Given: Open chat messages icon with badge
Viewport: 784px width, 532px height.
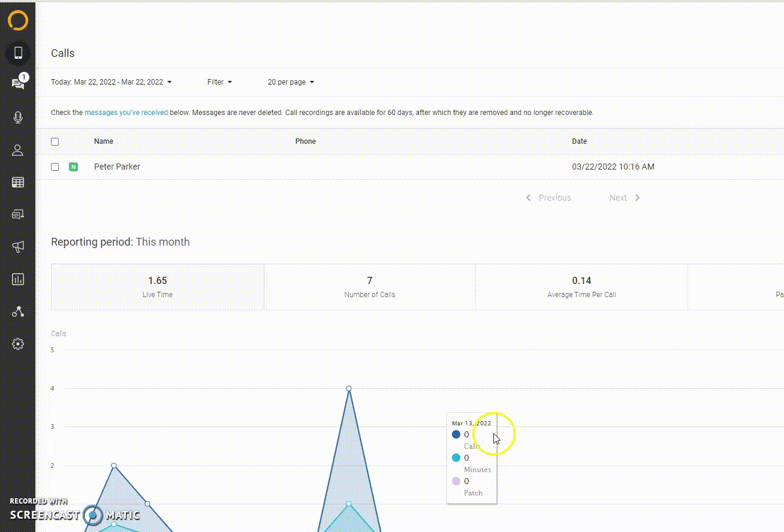Looking at the screenshot, I should tap(18, 84).
